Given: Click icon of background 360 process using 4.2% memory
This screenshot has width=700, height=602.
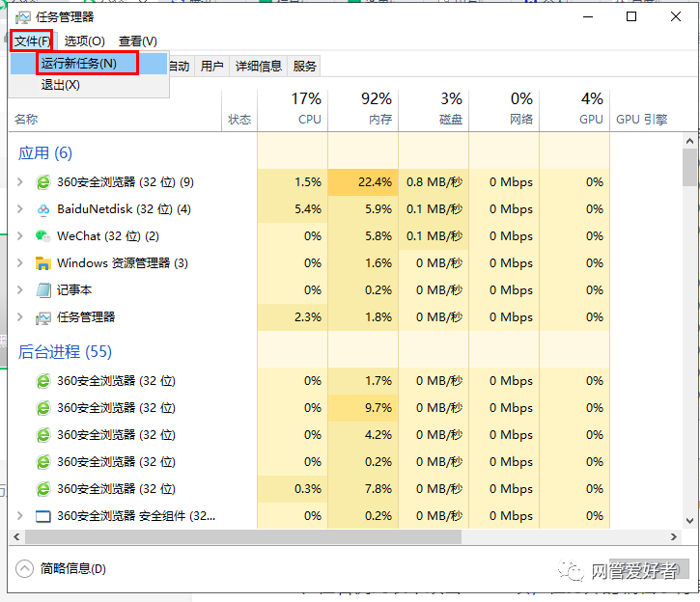Looking at the screenshot, I should (43, 435).
